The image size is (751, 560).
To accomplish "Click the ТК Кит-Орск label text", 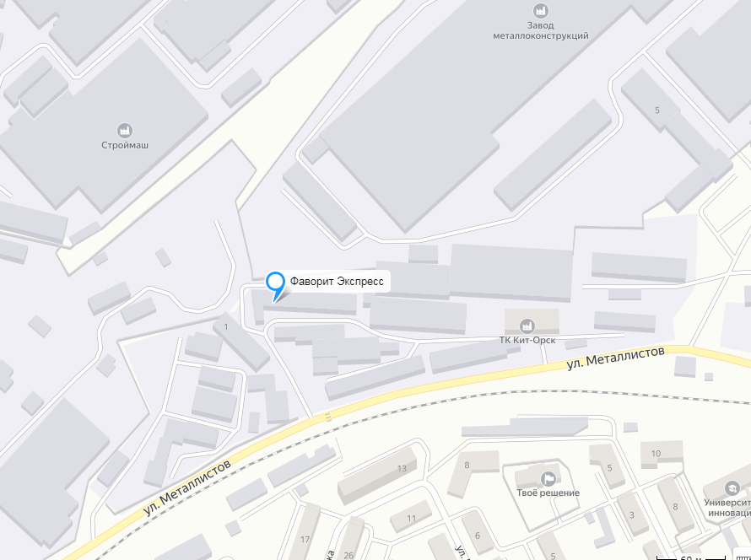I will pos(527,341).
